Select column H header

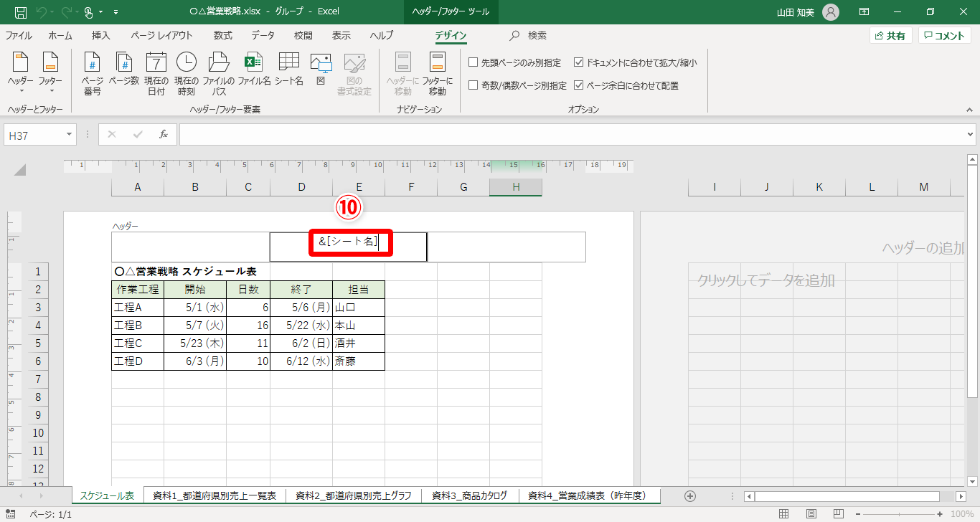(x=516, y=187)
